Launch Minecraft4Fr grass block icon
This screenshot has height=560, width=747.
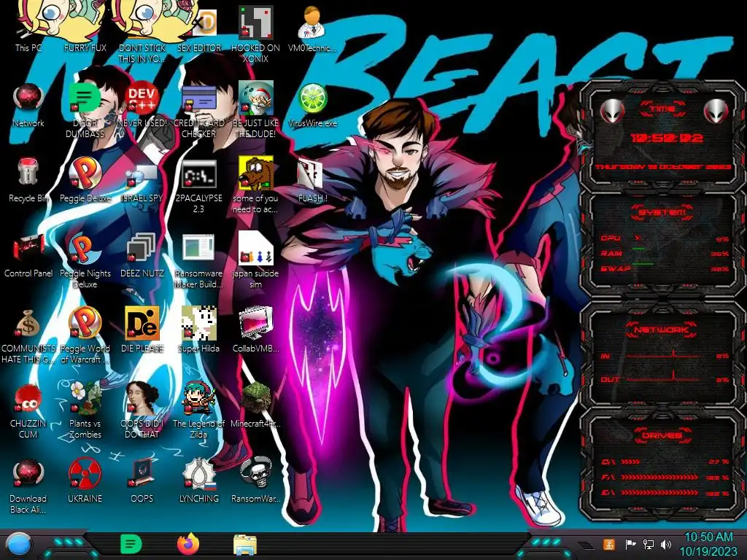[x=255, y=405]
